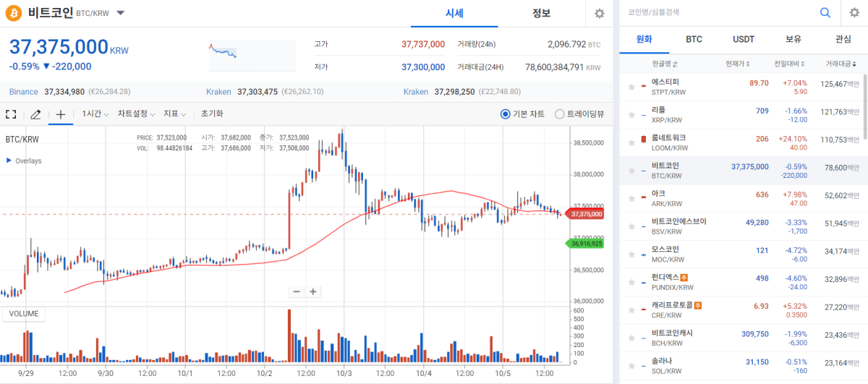Zoom in chart with plus button
Image resolution: width=868 pixels, height=384 pixels.
coord(313,291)
